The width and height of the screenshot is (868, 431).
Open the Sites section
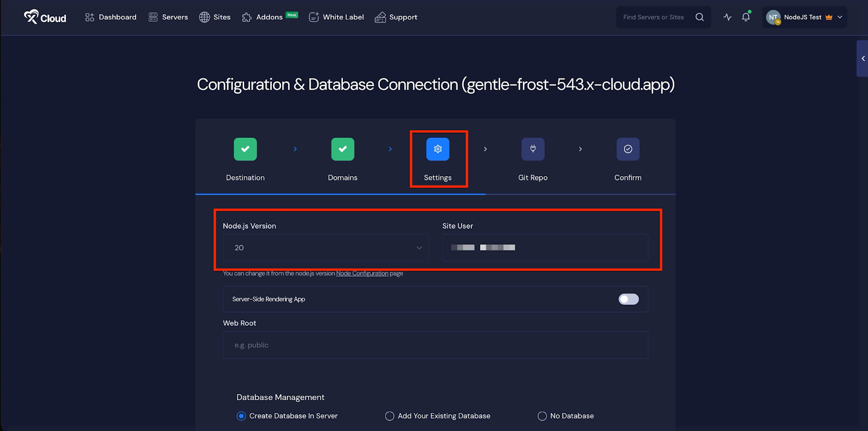(x=215, y=17)
